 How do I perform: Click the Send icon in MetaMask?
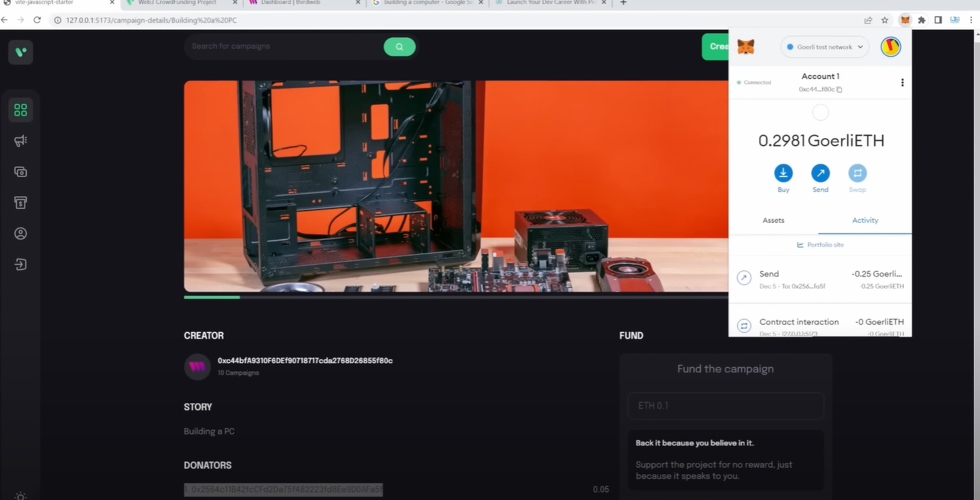click(x=820, y=174)
